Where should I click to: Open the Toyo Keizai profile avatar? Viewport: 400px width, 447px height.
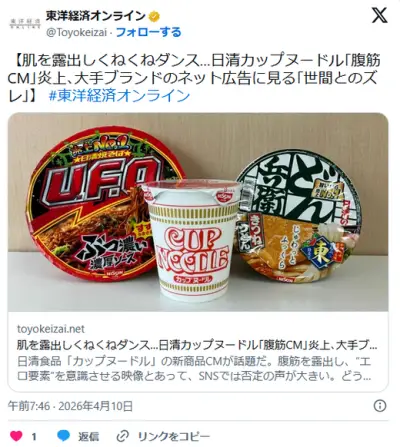[x=25, y=23]
